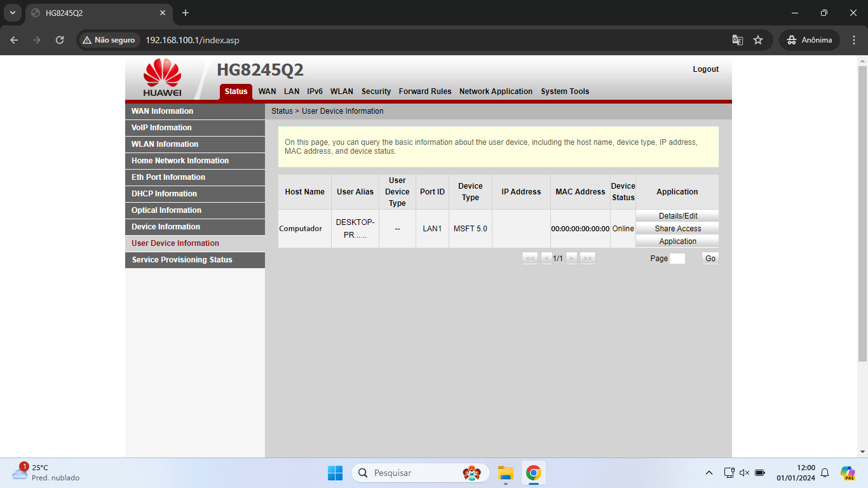The image size is (868, 488).
Task: Click Details/Edit button
Action: (x=678, y=216)
